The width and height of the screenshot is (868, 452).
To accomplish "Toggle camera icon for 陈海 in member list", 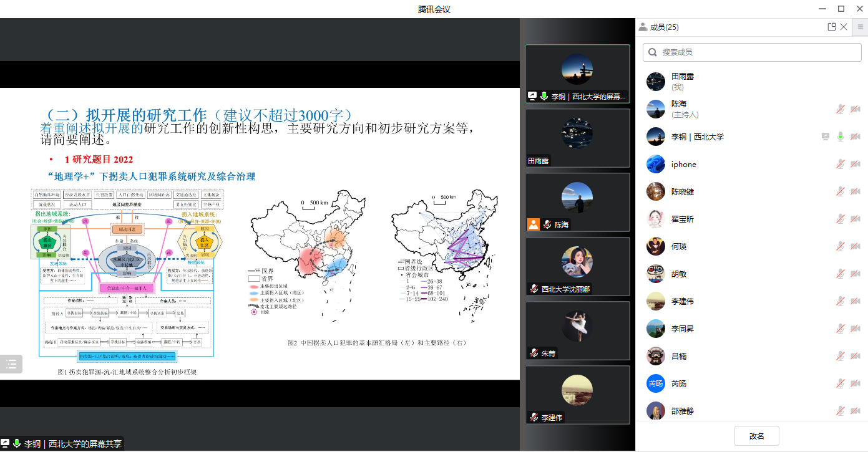I will pos(856,109).
